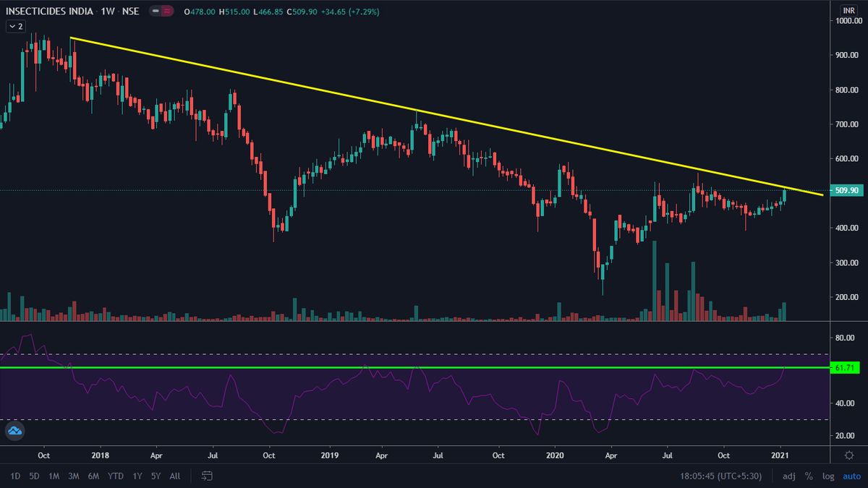868x488 pixels.
Task: Click the L466.85 low value
Action: (268, 12)
